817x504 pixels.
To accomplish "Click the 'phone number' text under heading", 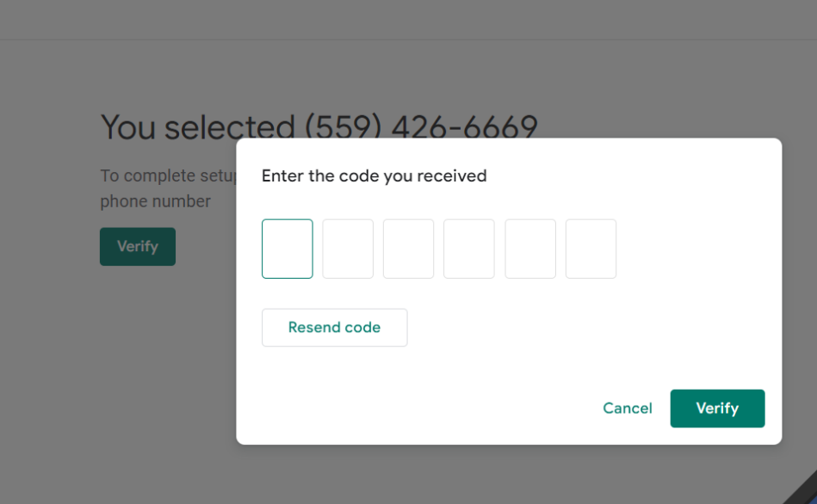I will pyautogui.click(x=155, y=202).
